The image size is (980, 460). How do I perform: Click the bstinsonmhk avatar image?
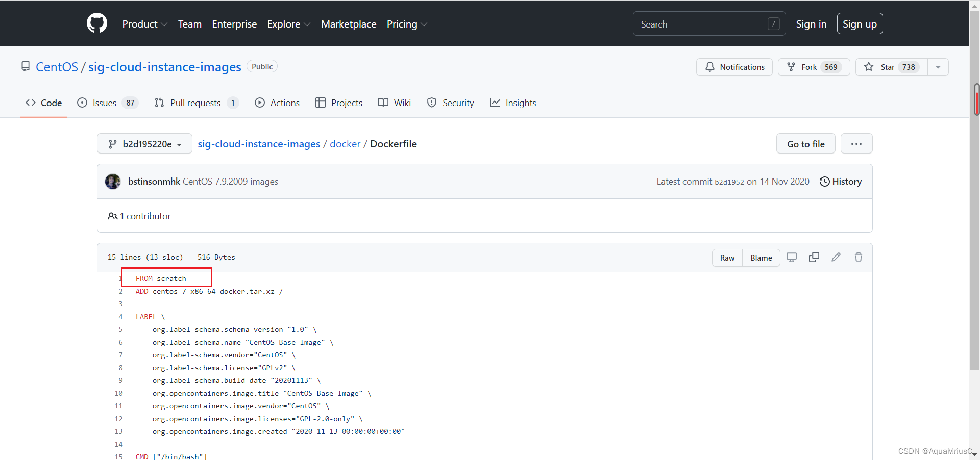[x=113, y=182]
